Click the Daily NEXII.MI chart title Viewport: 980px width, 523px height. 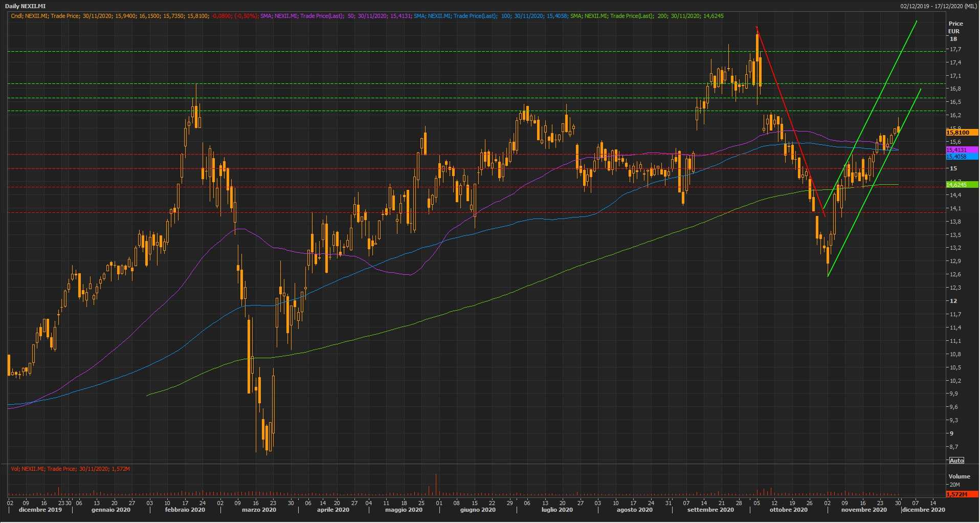(25, 6)
